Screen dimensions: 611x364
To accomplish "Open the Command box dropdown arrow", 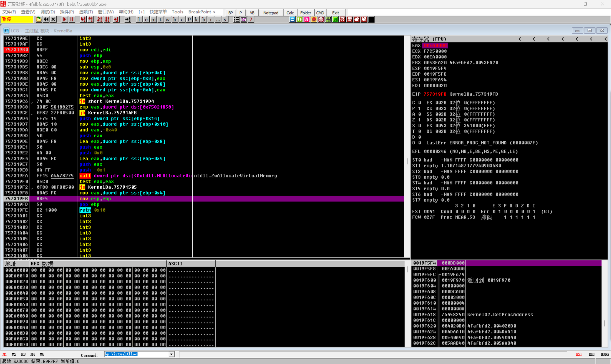I will 172,354.
